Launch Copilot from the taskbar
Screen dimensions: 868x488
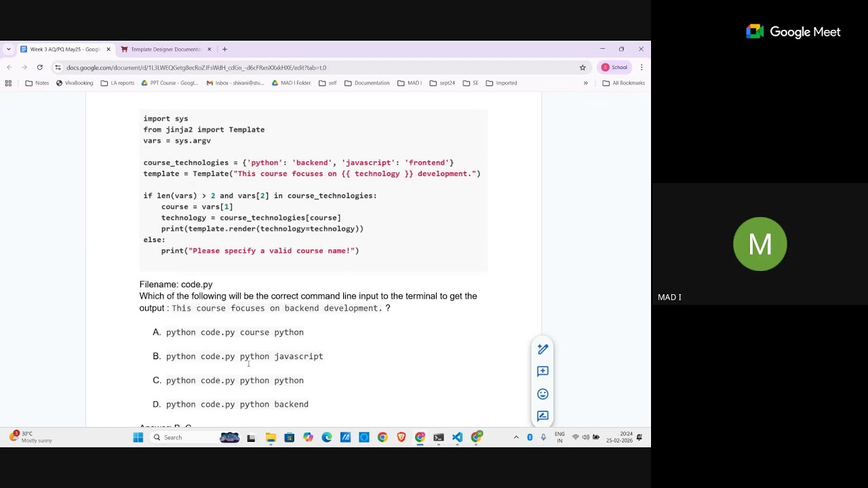click(x=308, y=437)
